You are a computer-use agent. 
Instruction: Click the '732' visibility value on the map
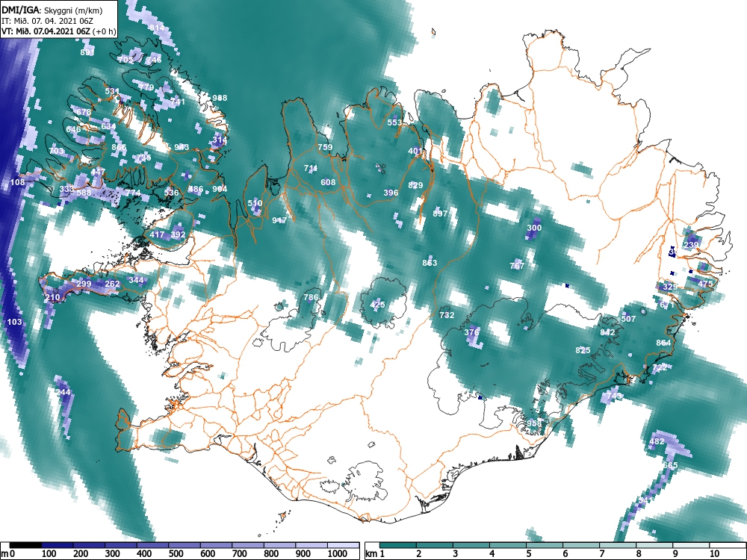pyautogui.click(x=447, y=315)
